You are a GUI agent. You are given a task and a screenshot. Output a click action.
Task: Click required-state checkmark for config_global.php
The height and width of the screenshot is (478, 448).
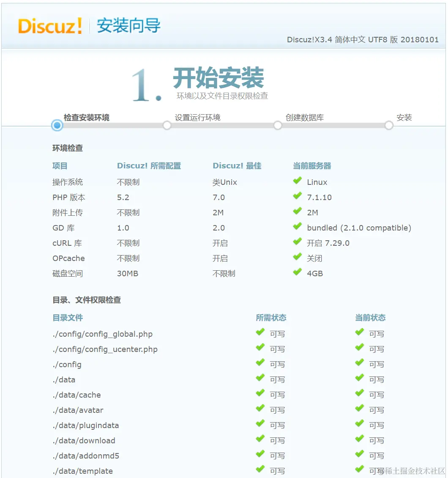click(260, 332)
